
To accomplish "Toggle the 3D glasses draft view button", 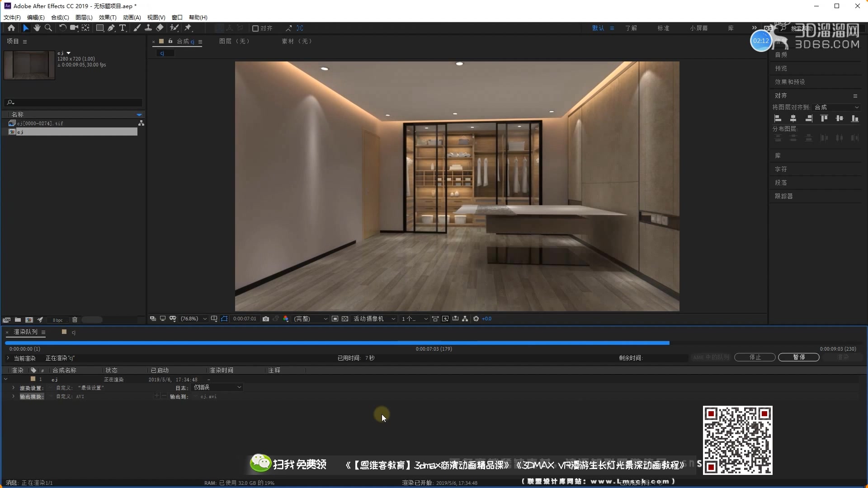I will click(x=173, y=319).
